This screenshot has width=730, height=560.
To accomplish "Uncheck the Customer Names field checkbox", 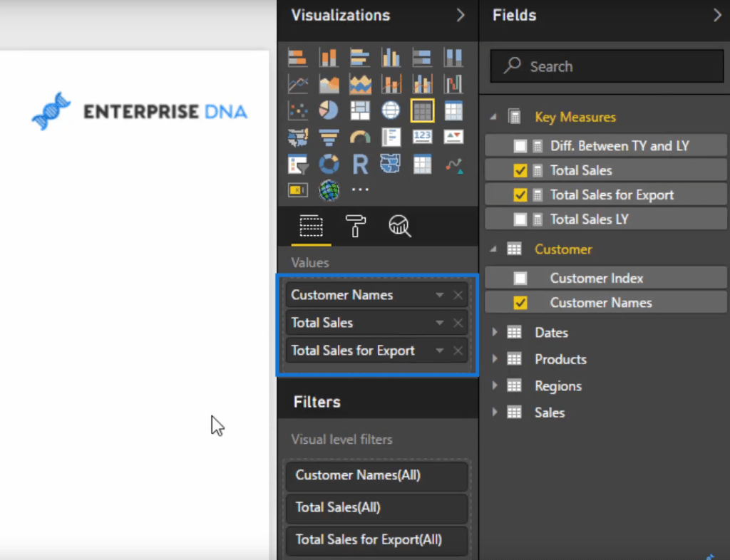I will 520,303.
